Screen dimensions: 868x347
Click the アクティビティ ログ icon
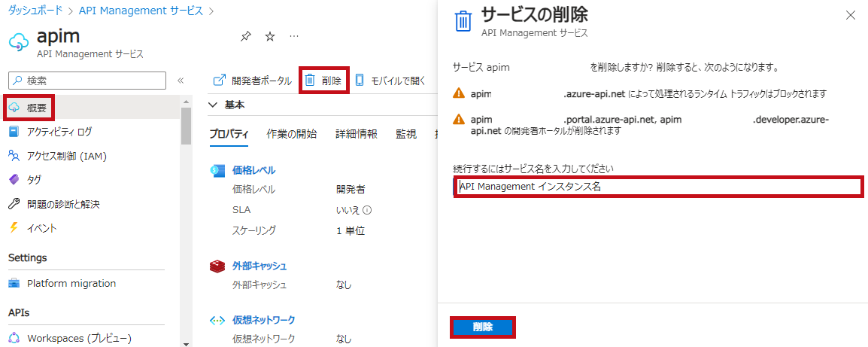tap(14, 132)
